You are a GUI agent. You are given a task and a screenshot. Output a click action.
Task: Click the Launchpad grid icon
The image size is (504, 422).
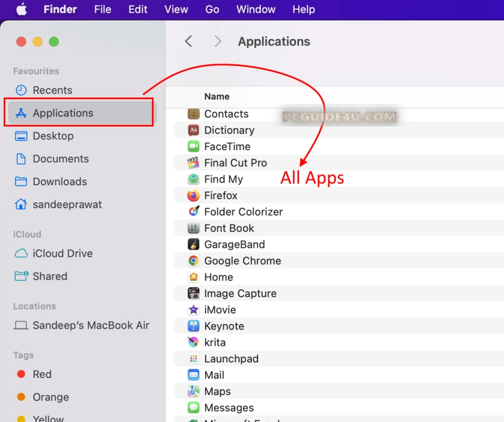[194, 359]
